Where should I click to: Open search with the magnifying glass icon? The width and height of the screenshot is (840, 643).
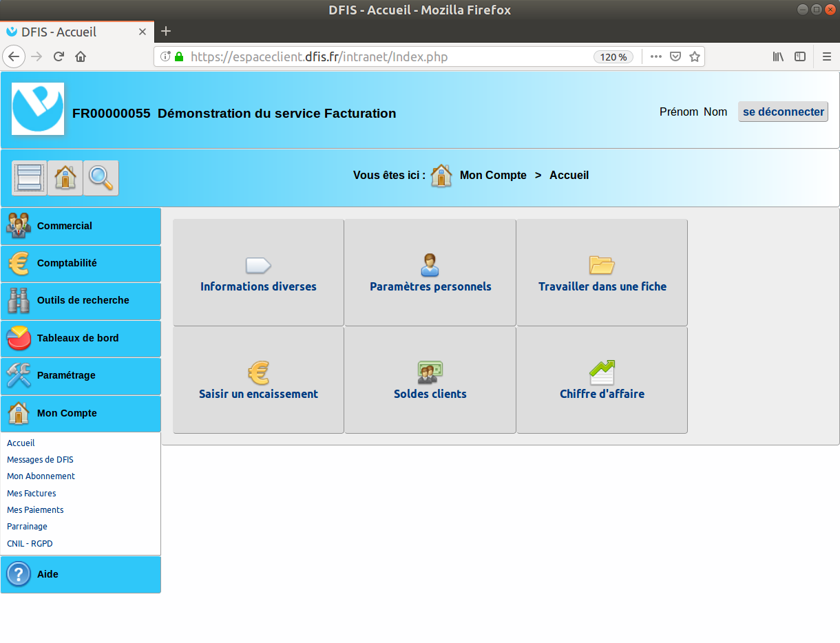click(101, 178)
